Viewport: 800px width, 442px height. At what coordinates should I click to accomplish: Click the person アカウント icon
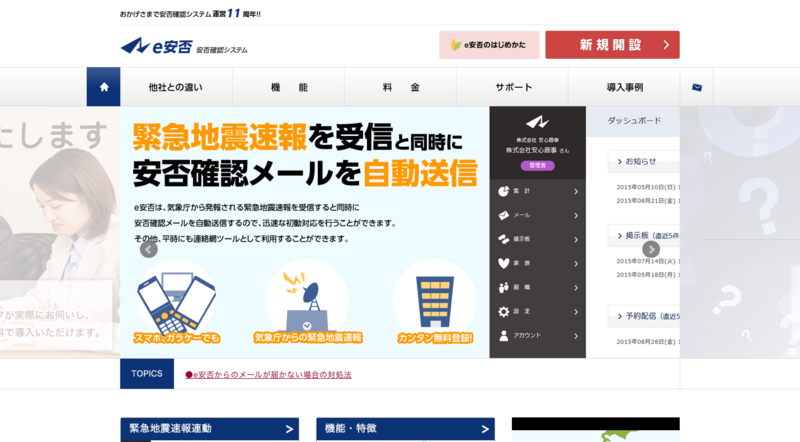tap(504, 335)
